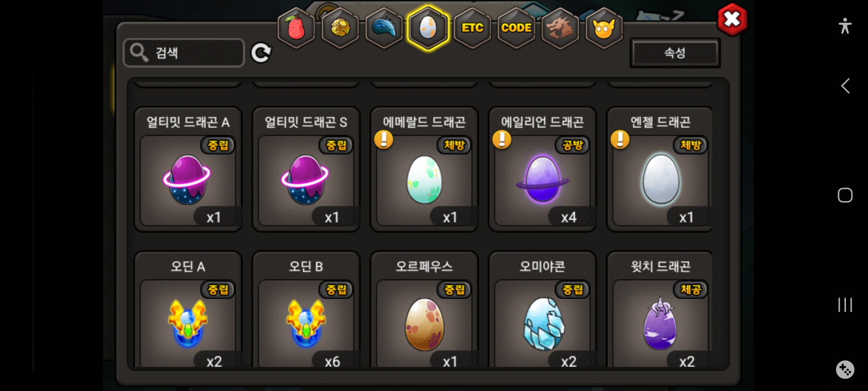Select the 얼티밋 드래곤 S egg
Image resolution: width=868 pixels, height=391 pixels.
click(x=306, y=169)
